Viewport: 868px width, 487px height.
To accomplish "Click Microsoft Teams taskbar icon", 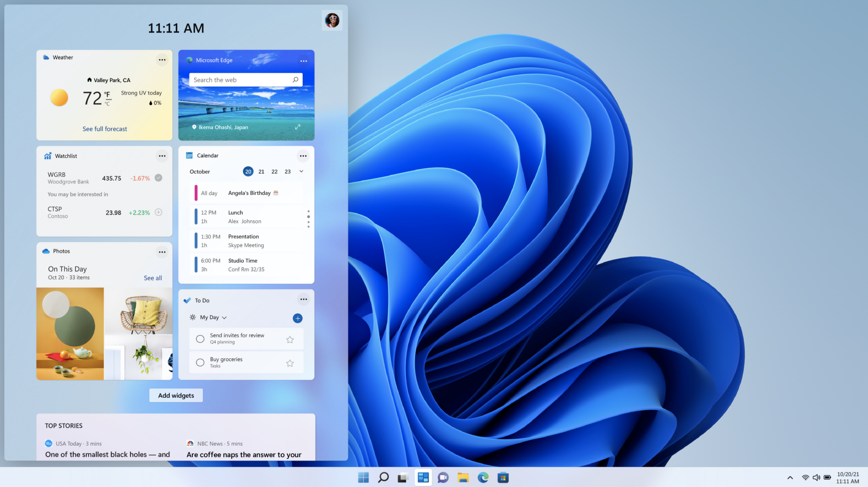I will (443, 477).
